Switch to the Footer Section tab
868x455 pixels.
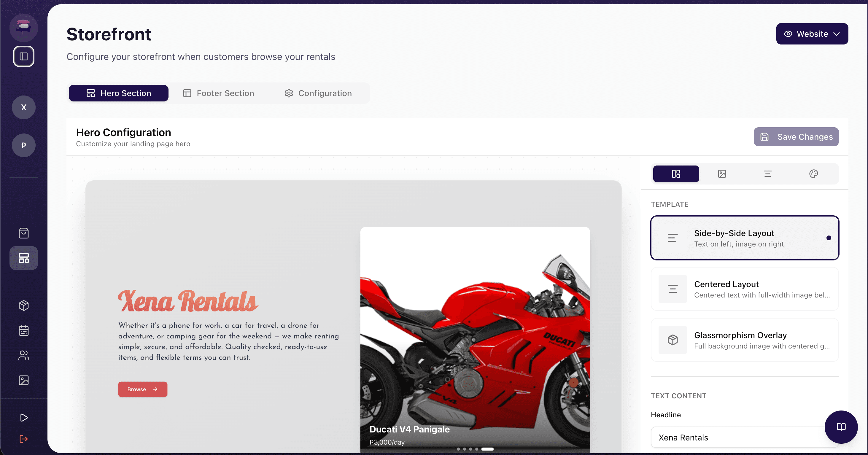point(218,93)
